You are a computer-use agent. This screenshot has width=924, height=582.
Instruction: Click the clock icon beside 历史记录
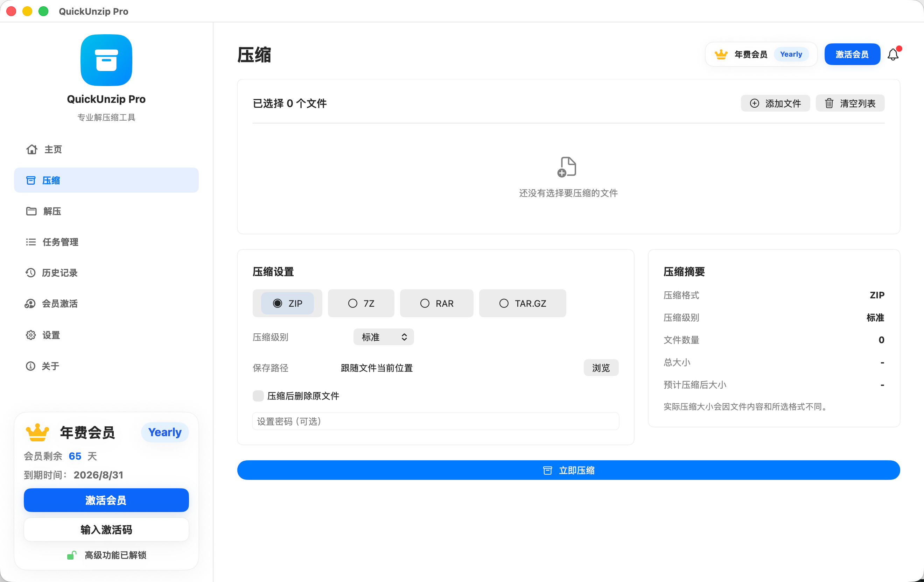pos(30,272)
